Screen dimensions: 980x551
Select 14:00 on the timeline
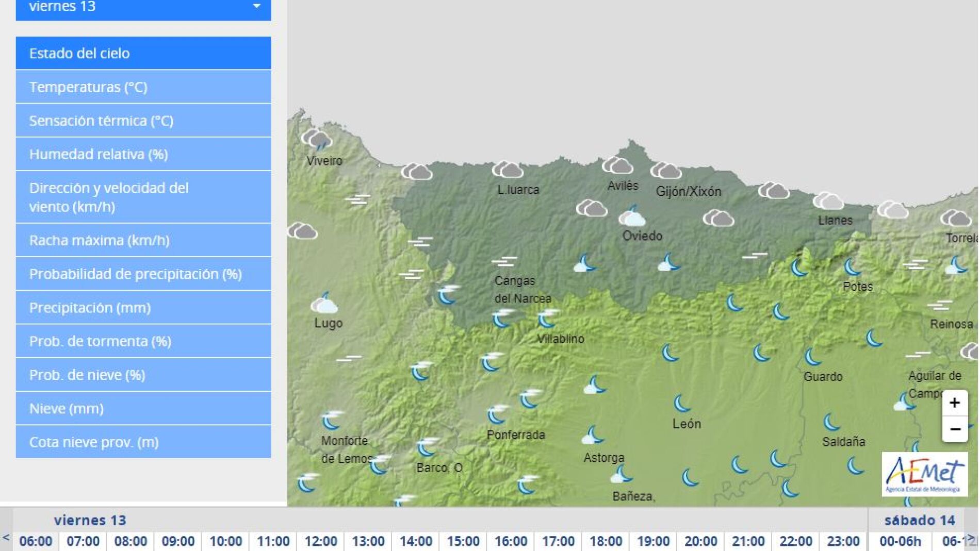tap(416, 541)
